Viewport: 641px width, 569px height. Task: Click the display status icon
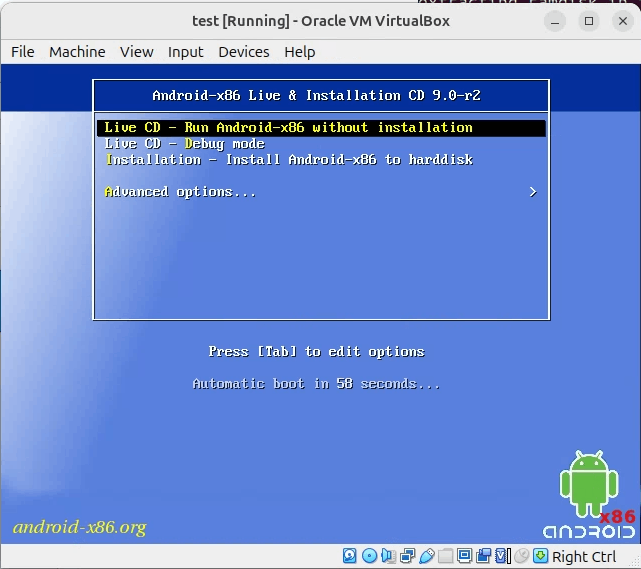click(x=464, y=556)
